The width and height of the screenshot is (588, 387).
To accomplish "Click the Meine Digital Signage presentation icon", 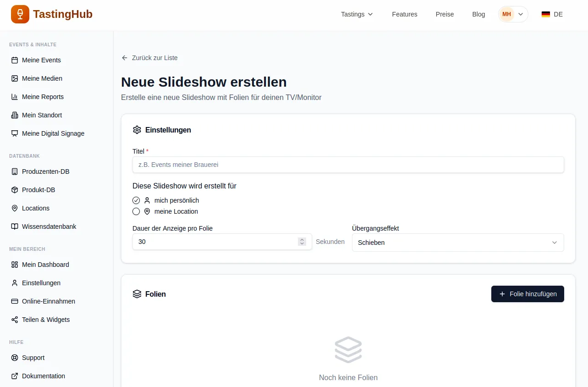I will (x=15, y=133).
